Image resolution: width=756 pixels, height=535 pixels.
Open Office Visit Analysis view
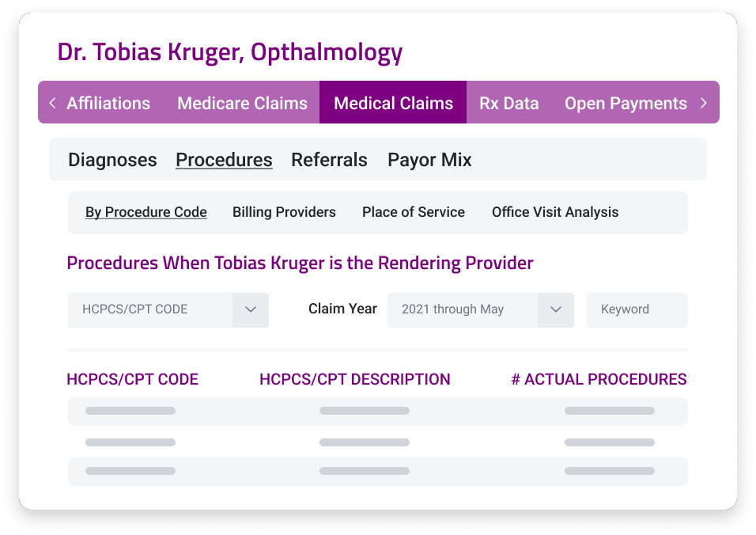pos(555,212)
